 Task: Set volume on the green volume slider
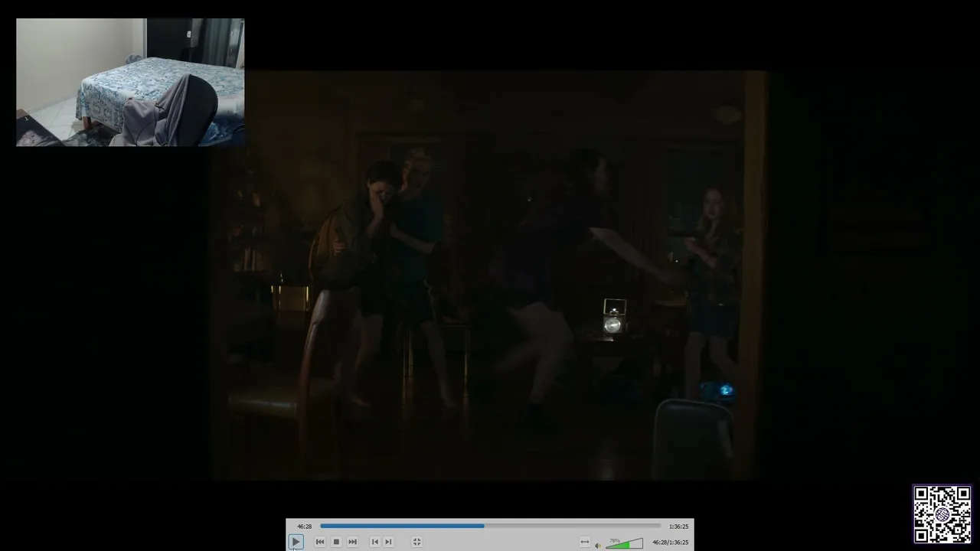point(624,543)
